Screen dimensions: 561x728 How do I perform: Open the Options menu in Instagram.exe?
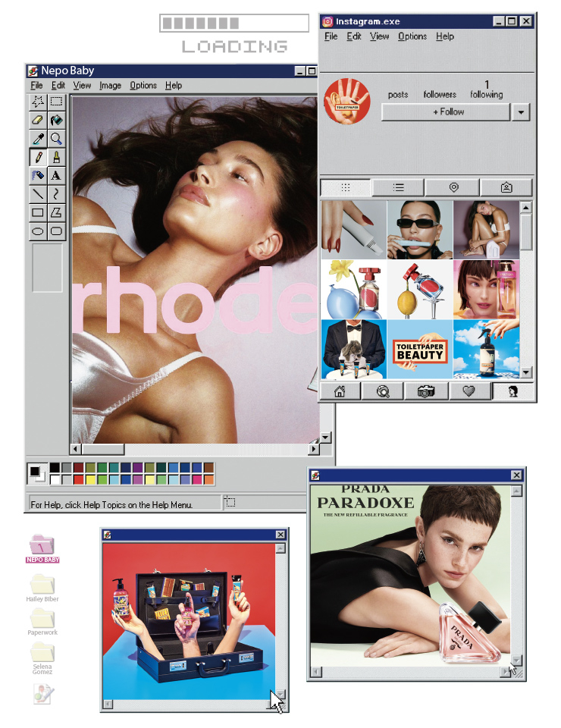pos(412,36)
